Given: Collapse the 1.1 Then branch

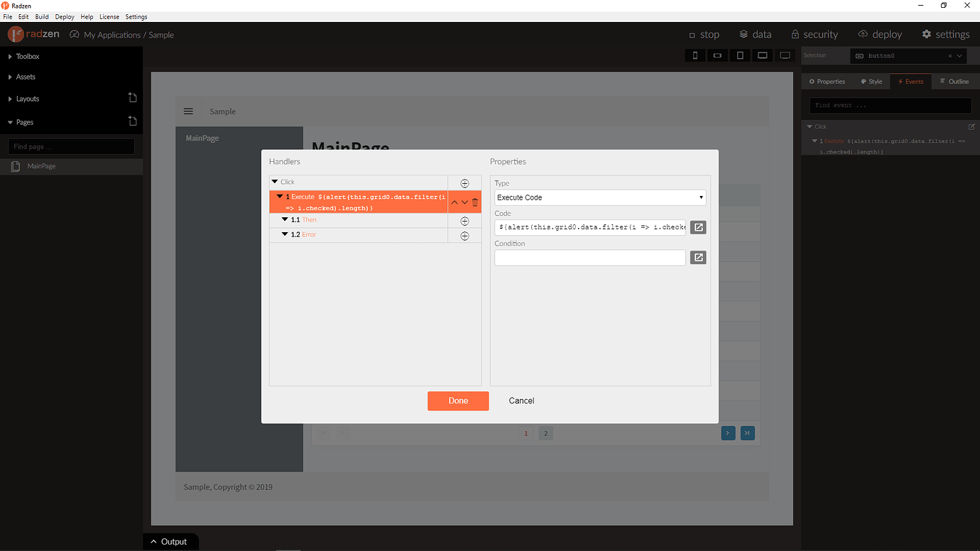Looking at the screenshot, I should (285, 219).
